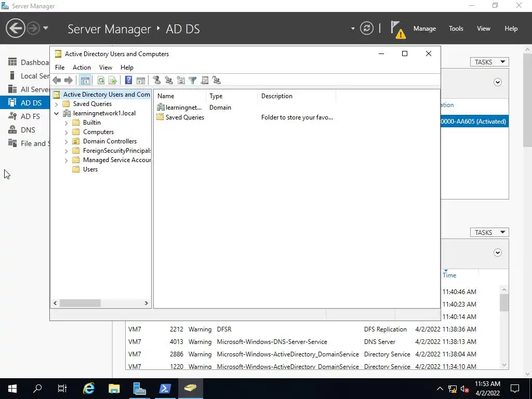This screenshot has width=532, height=399.
Task: Open the lower TASKS dropdown
Action: coord(489,232)
